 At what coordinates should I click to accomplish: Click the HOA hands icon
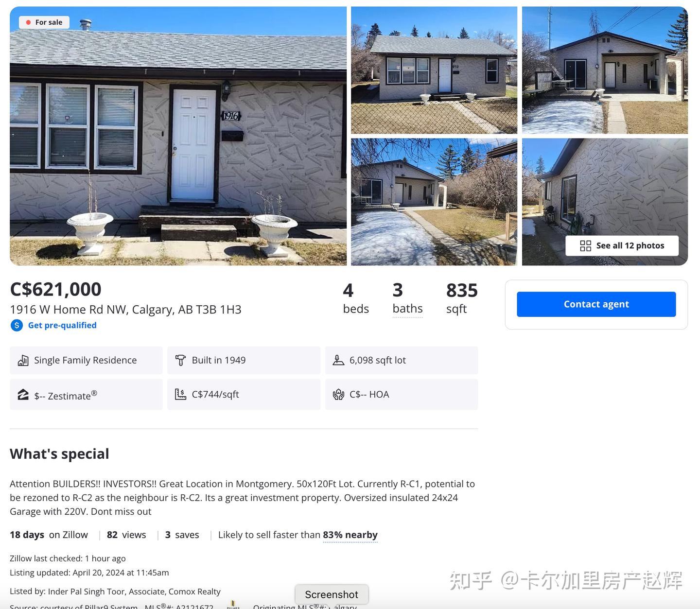(338, 394)
